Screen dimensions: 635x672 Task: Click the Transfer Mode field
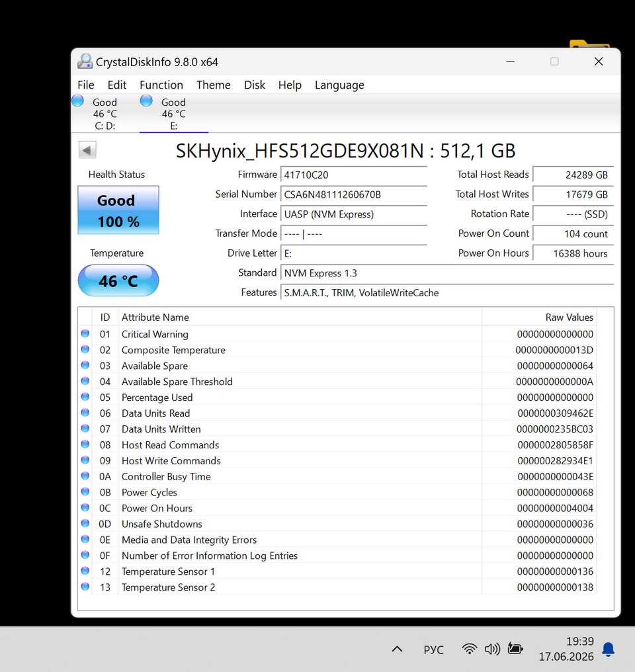point(354,234)
